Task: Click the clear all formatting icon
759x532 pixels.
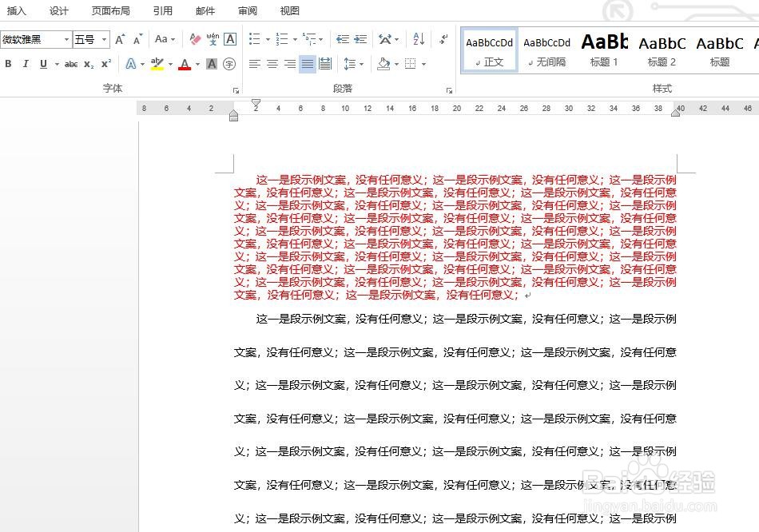Action: (194, 37)
